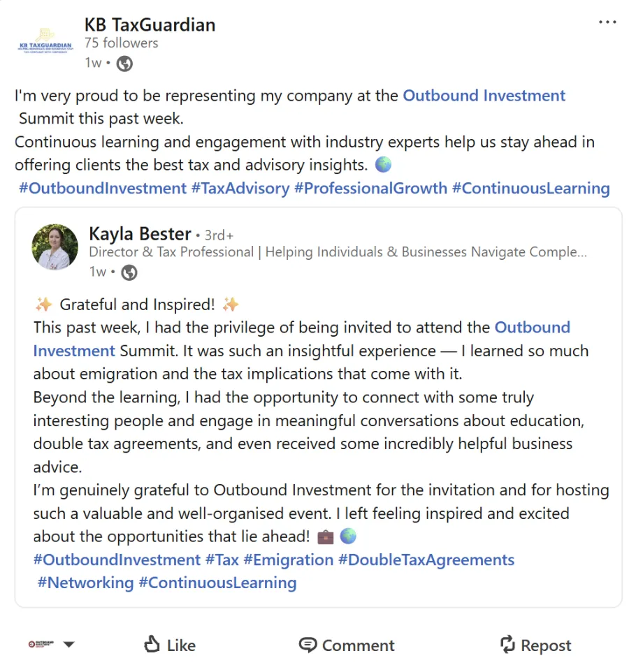Click the Comment speech bubble icon
The height and width of the screenshot is (672, 629).
coord(308,645)
